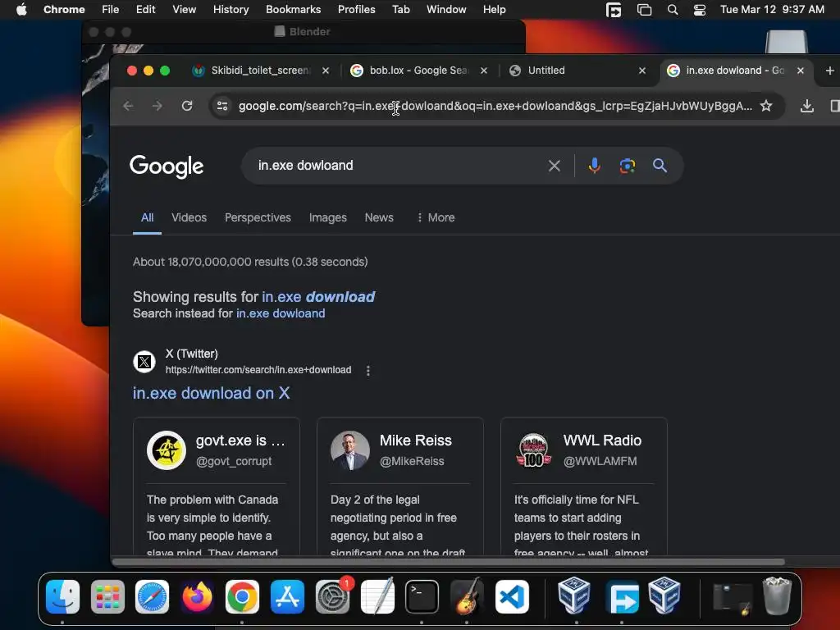The height and width of the screenshot is (630, 840).
Task: Click the Chrome forward arrow
Action: 157,106
